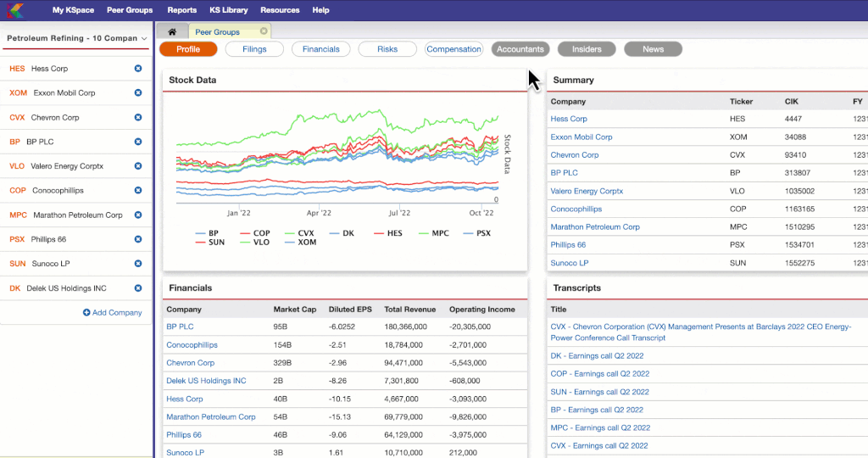Open My KSpace menu
868x458 pixels.
[73, 10]
